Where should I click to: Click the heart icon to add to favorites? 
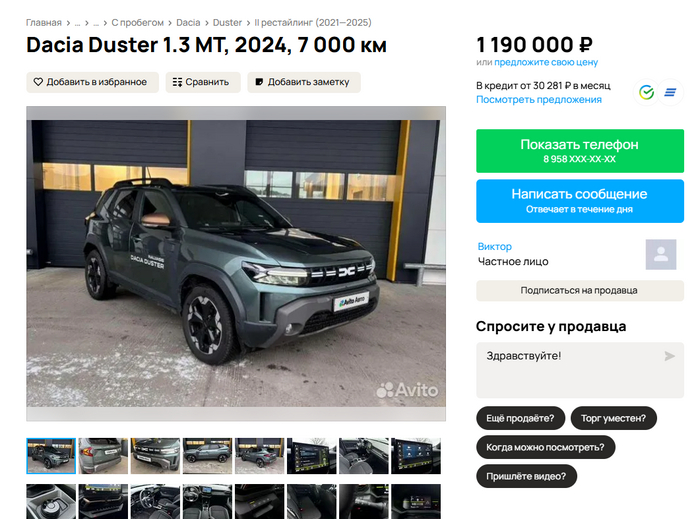pos(38,82)
